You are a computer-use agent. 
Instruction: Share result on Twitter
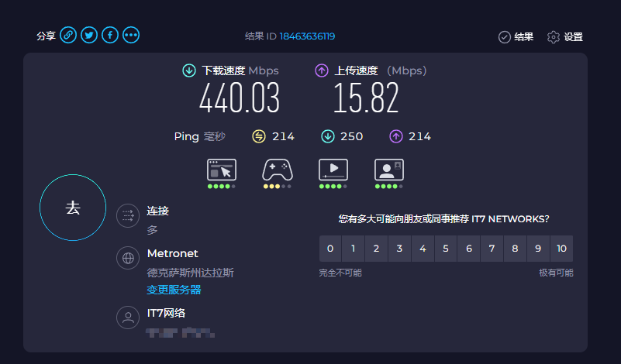[x=89, y=36]
